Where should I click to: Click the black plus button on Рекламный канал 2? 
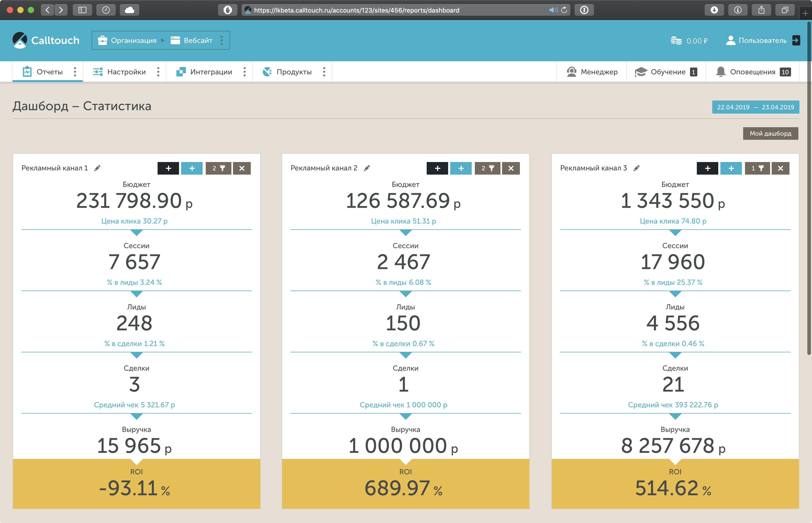pos(437,168)
